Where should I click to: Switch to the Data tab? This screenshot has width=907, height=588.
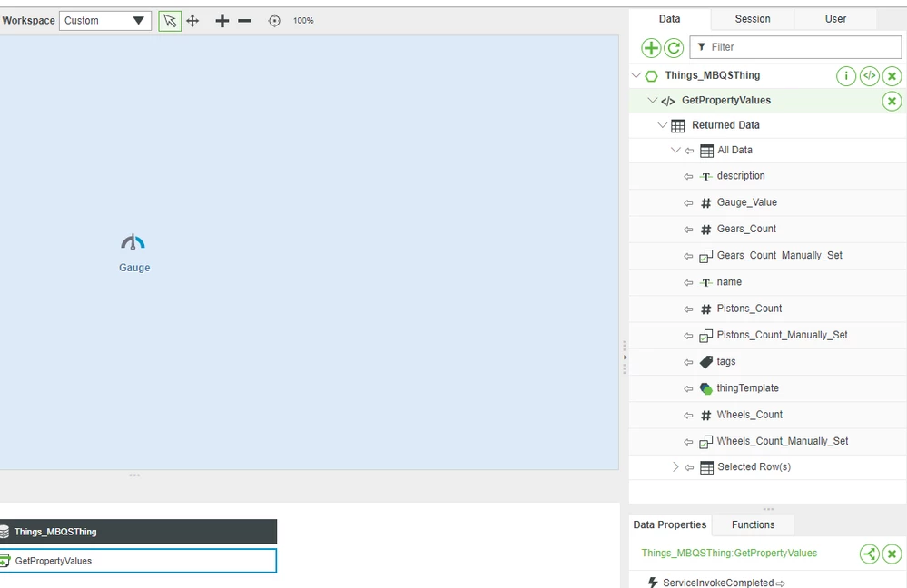[x=669, y=19]
